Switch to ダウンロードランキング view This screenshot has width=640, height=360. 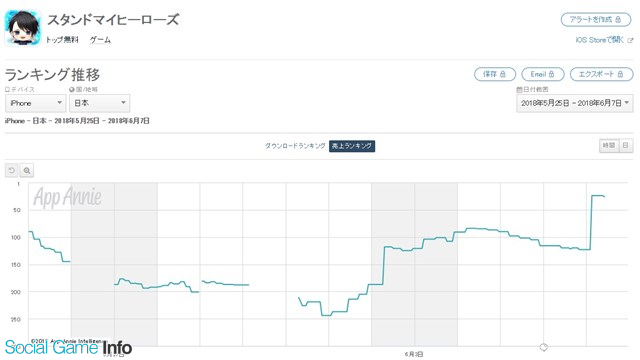tap(295, 146)
